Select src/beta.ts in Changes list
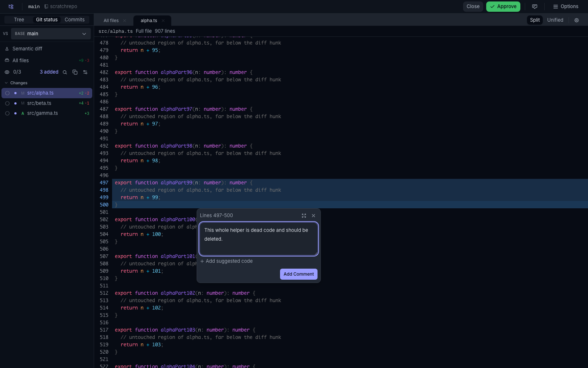588x368 pixels. coord(47,103)
